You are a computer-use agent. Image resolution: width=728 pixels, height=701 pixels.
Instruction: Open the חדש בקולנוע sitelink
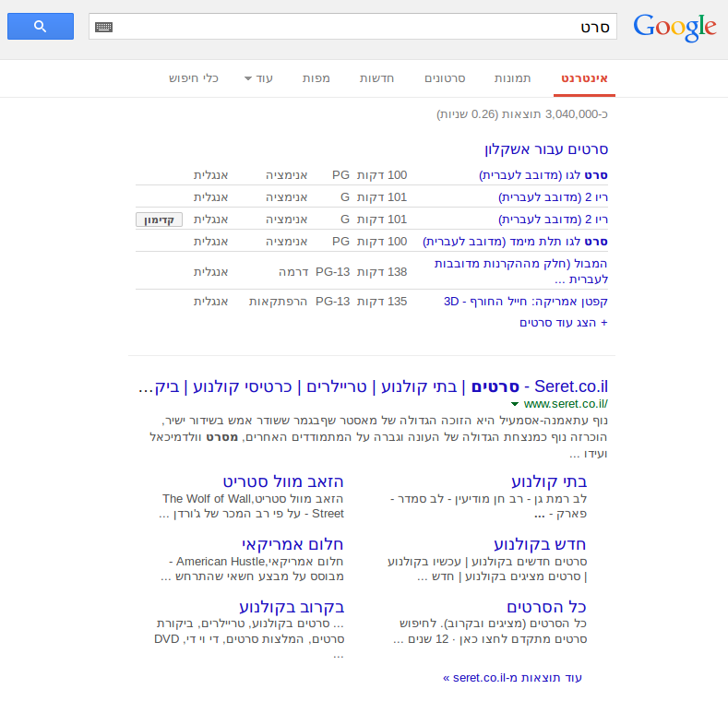(540, 544)
